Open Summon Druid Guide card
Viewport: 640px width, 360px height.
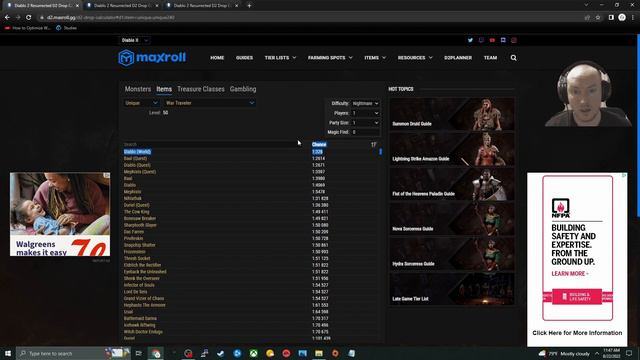tap(452, 114)
